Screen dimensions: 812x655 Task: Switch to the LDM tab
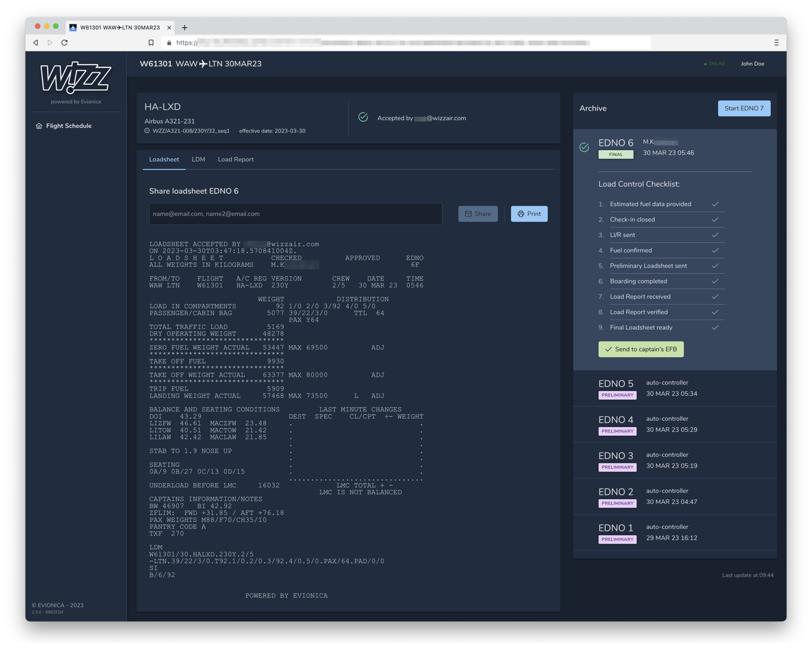[x=198, y=159]
